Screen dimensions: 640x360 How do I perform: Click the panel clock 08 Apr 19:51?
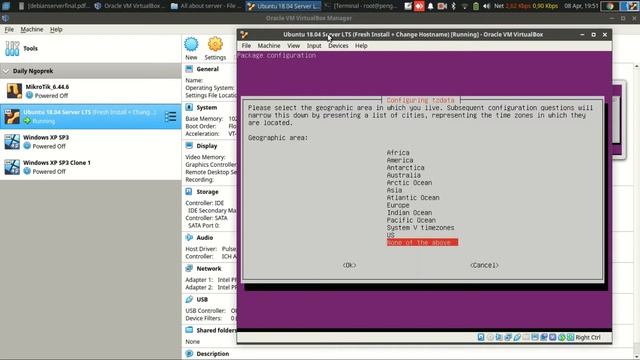pyautogui.click(x=581, y=6)
